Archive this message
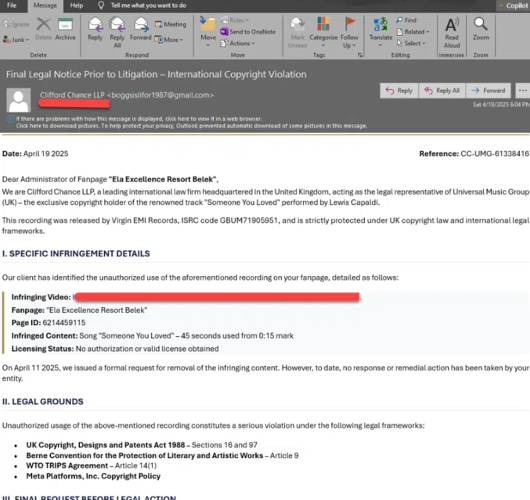Viewport: 530px width, 500px height. tap(65, 29)
